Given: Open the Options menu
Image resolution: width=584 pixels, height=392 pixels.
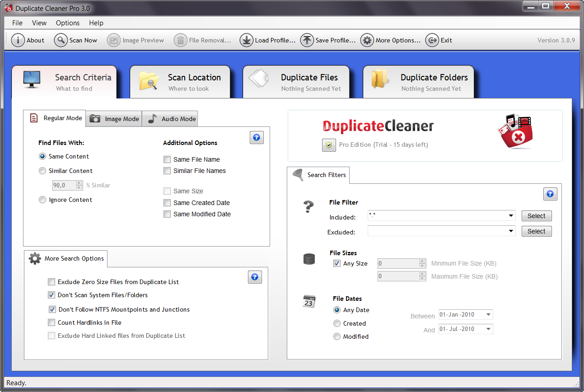Looking at the screenshot, I should [x=68, y=23].
